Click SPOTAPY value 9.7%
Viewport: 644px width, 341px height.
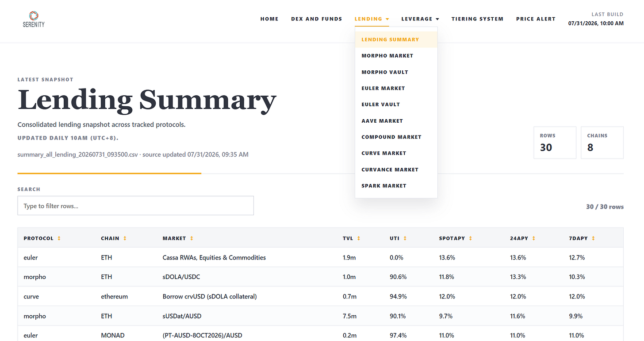[445, 316]
